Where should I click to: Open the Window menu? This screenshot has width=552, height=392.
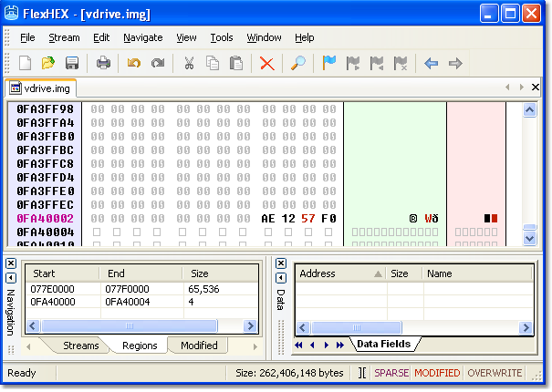[264, 37]
